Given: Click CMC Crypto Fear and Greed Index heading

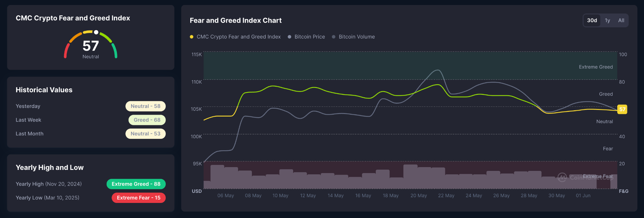Looking at the screenshot, I should pyautogui.click(x=73, y=18).
